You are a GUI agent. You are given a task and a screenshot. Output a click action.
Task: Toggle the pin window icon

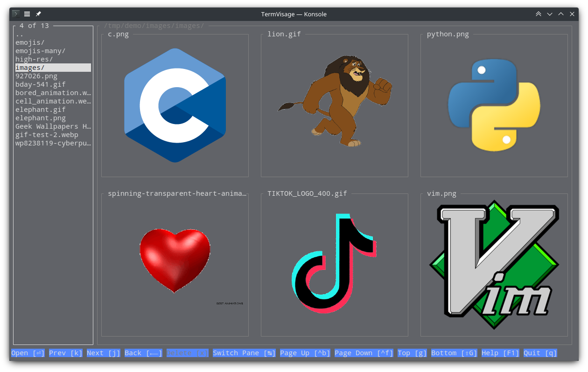click(38, 14)
